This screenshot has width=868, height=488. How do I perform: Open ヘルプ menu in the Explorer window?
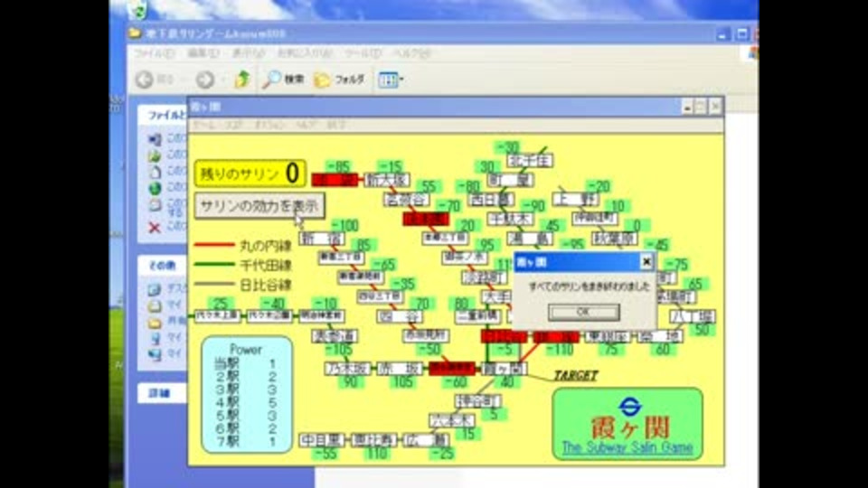click(411, 53)
